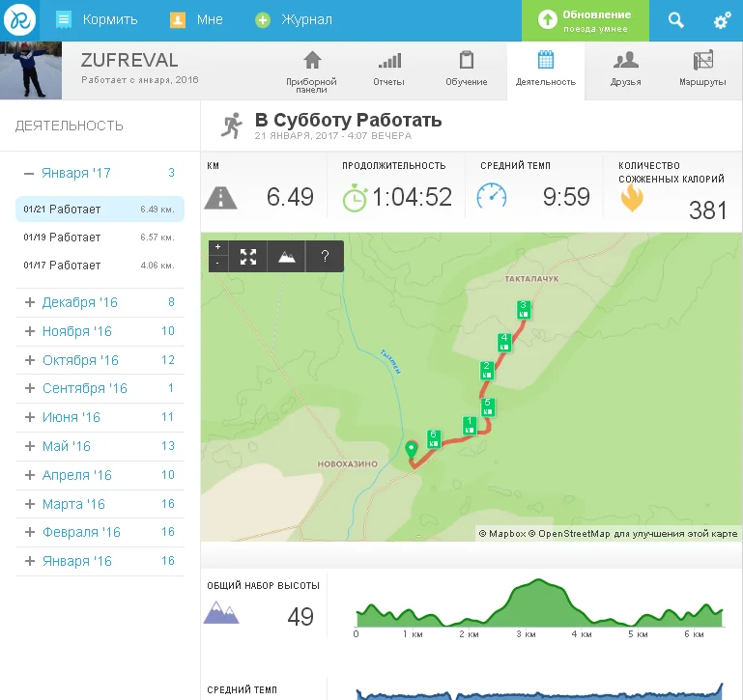Open the ZUFREVAL profile name link
This screenshot has width=743, height=700.
(129, 60)
